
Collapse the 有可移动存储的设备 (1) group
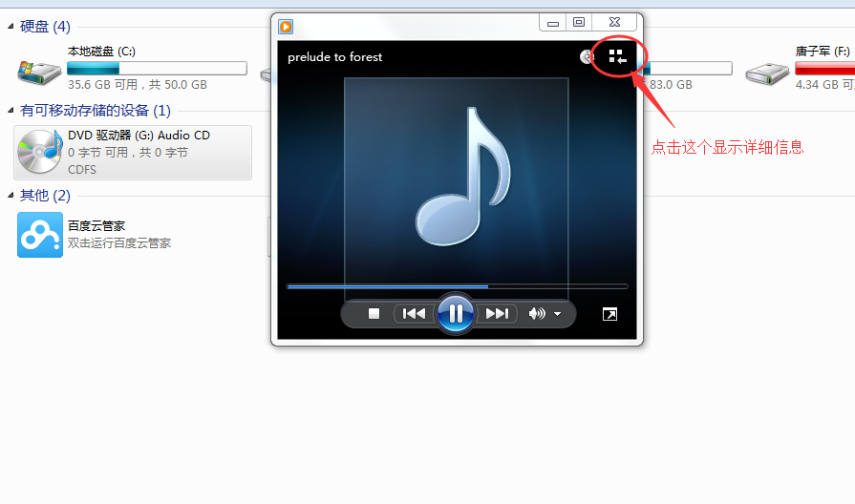pyautogui.click(x=11, y=111)
